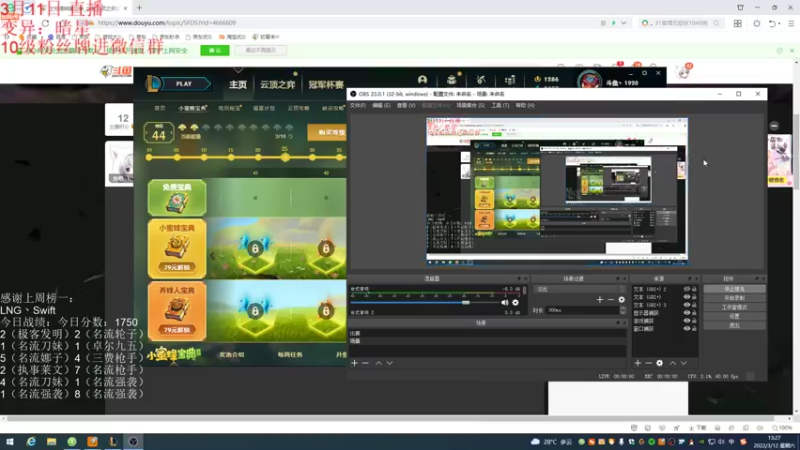This screenshot has width=800, height=450.
Task: Open the scene transition type dropdown
Action: [580, 289]
